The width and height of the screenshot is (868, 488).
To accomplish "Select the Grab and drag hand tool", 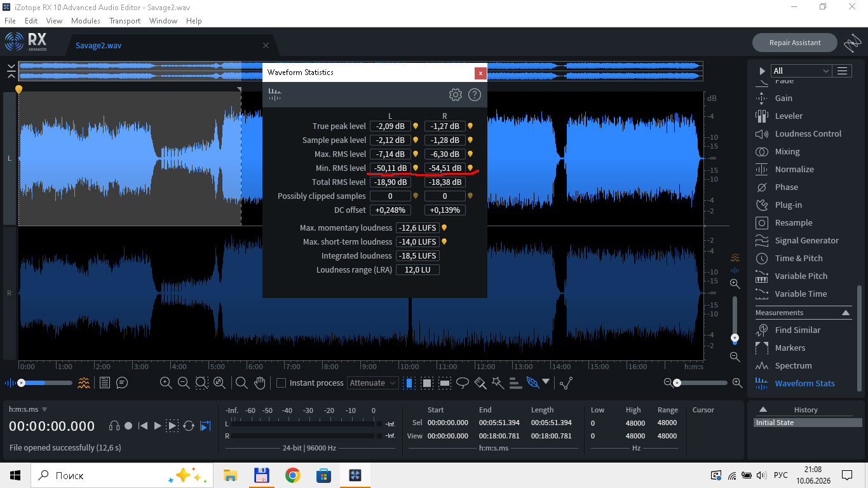I will [259, 383].
